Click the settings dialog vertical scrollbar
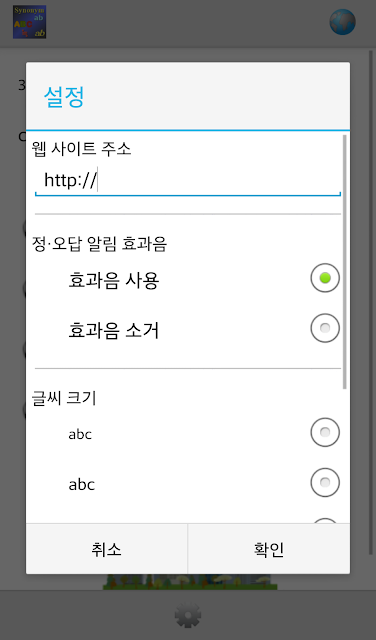The height and width of the screenshot is (640, 376). 345,262
